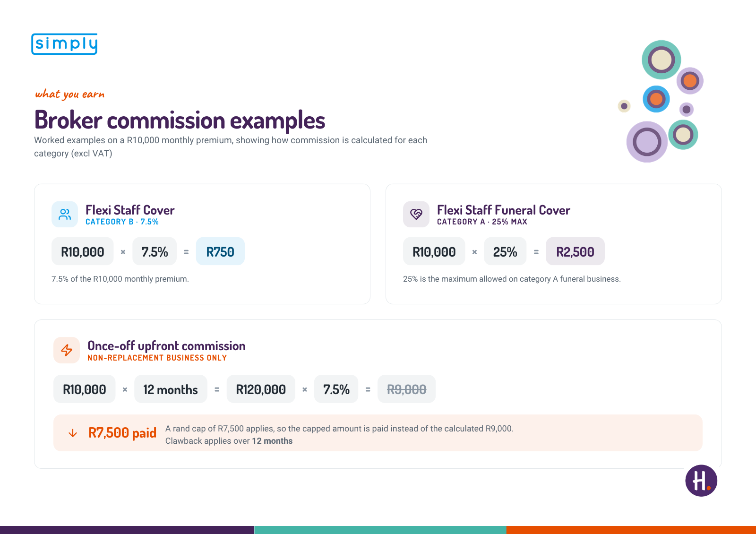Click the Flexi Staff Funeral Cover heart icon
Viewport: 756px width, 534px height.
point(416,215)
